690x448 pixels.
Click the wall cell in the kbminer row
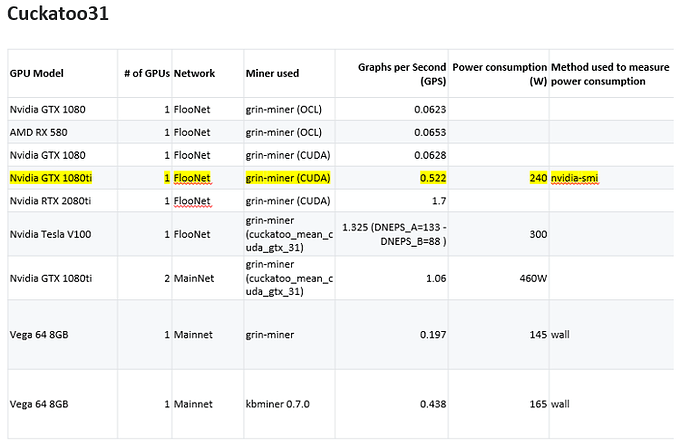560,404
